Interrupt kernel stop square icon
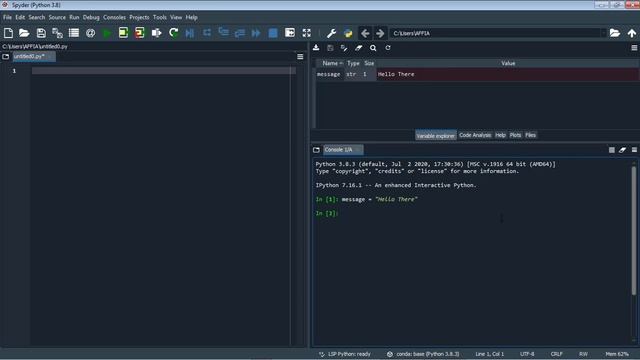The height and width of the screenshot is (360, 640). 611,150
